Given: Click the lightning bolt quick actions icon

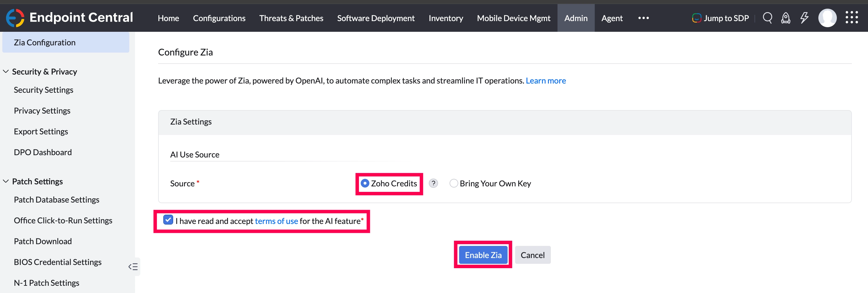Looking at the screenshot, I should click(x=804, y=18).
